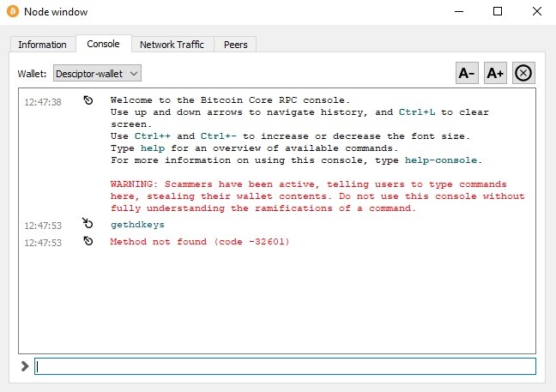Click the reply icon beside the welcome message
556x392 pixels.
88,100
